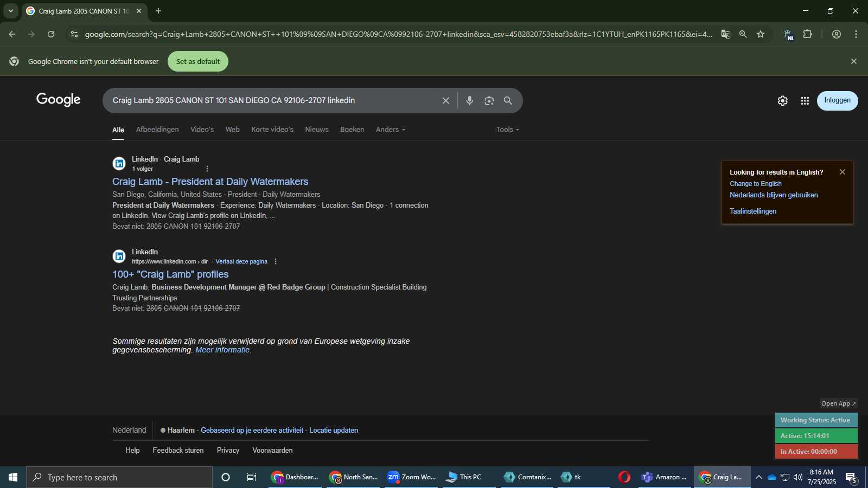Screen dimensions: 868x488
Task: Open Windows notification center
Action: [x=851, y=478]
